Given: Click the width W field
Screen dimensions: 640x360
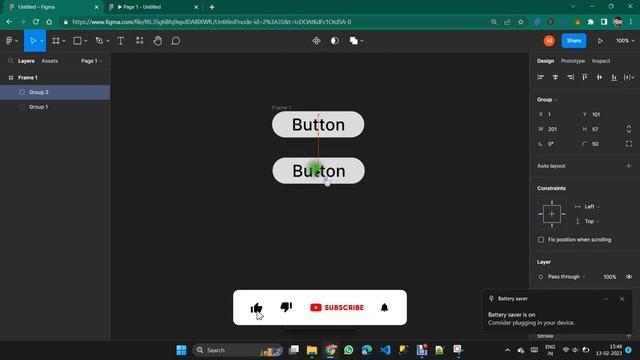Looking at the screenshot, I should pyautogui.click(x=558, y=129).
